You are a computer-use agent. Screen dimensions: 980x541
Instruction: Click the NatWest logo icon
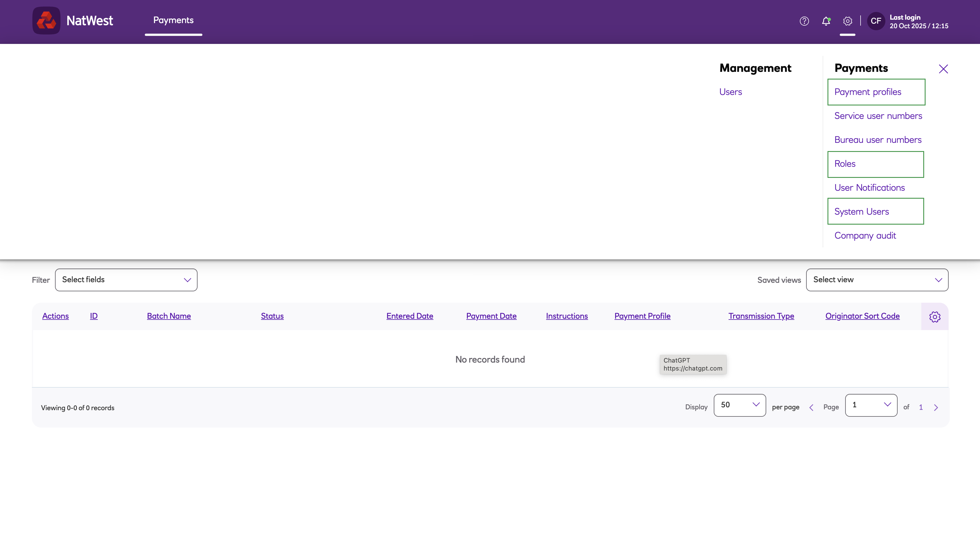pyautogui.click(x=46, y=21)
